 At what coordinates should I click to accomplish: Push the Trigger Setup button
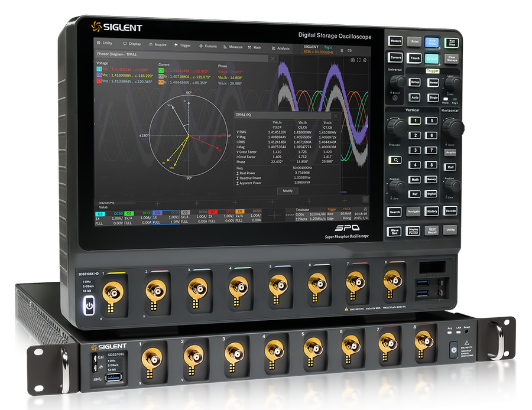click(x=416, y=82)
